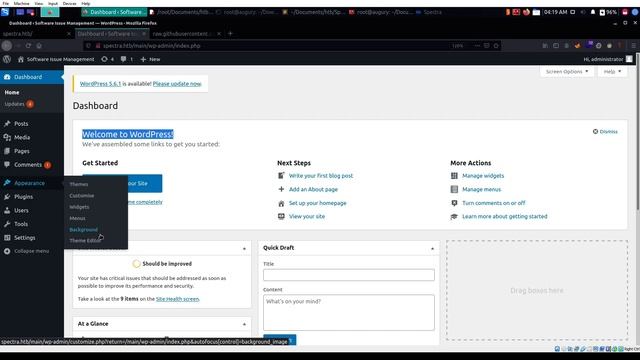Select Themes in the Appearance submenu
640x360 pixels.
(x=79, y=184)
